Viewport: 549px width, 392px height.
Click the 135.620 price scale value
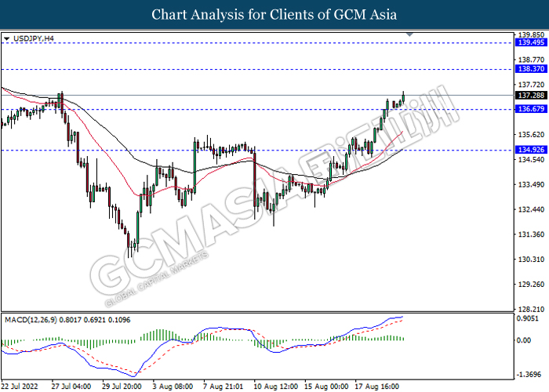point(531,135)
